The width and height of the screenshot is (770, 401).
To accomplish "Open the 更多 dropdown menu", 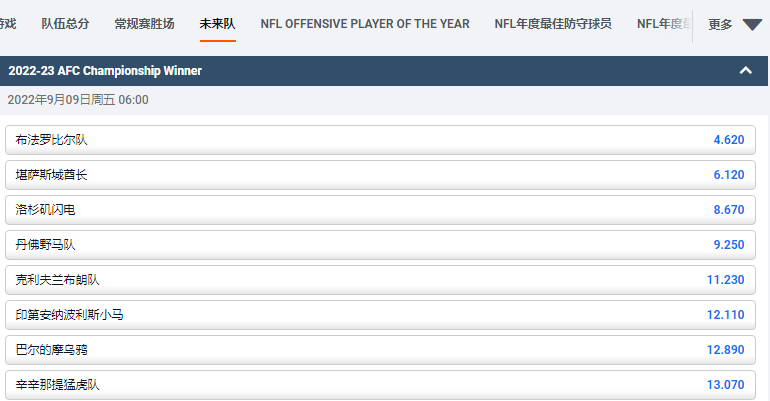I will (734, 24).
